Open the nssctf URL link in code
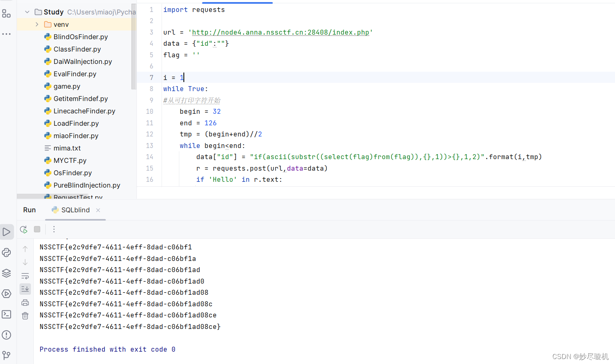Screen dimensions: 615x364 (x=280, y=32)
